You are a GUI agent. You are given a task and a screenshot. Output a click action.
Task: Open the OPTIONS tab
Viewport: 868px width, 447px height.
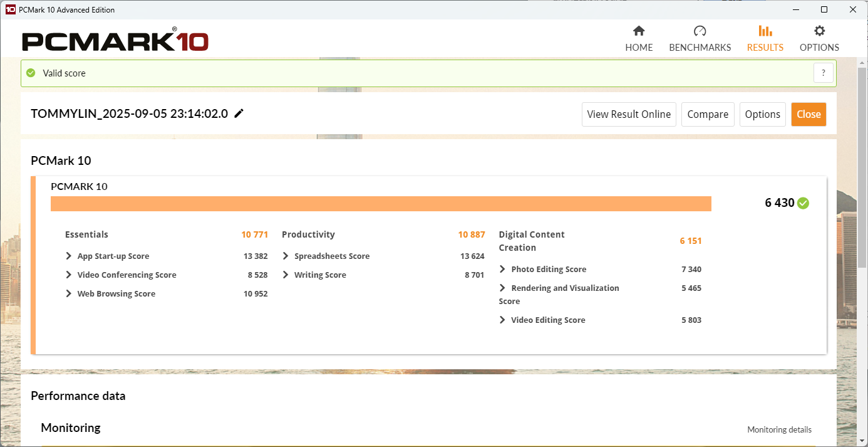pyautogui.click(x=819, y=39)
